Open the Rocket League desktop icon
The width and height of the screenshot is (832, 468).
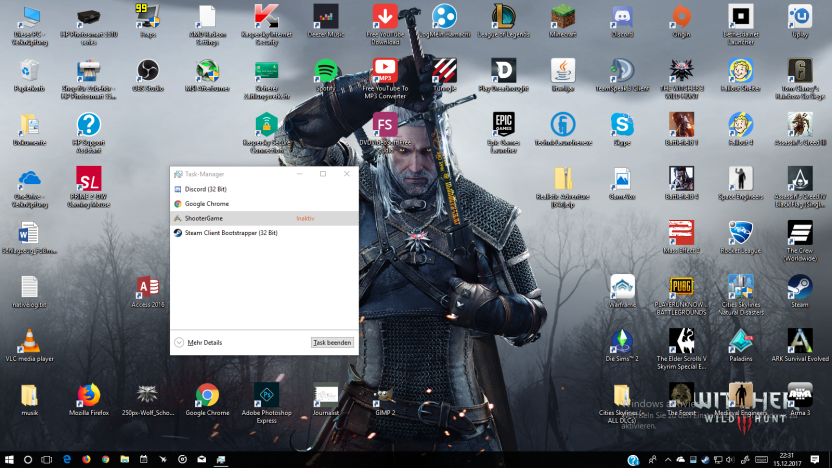741,233
